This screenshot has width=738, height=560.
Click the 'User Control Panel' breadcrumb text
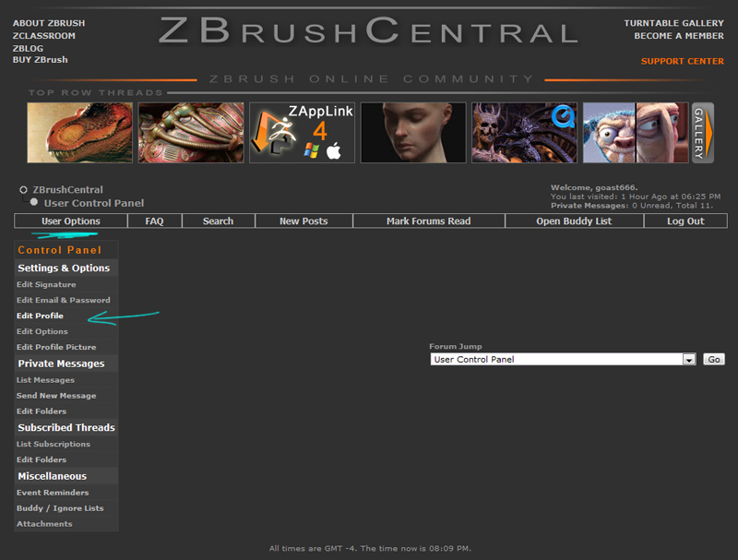(94, 203)
